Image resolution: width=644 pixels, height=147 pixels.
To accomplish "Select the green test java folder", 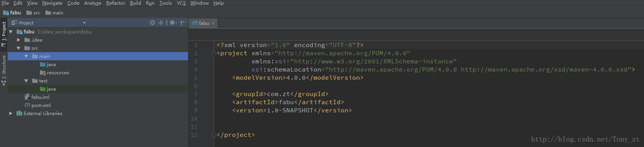I will (48, 89).
